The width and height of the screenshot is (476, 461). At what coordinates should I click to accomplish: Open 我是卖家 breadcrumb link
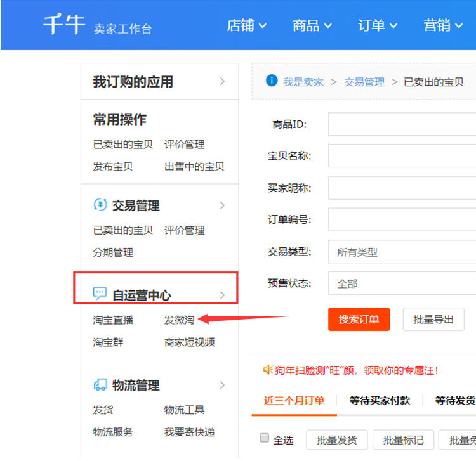pos(303,82)
